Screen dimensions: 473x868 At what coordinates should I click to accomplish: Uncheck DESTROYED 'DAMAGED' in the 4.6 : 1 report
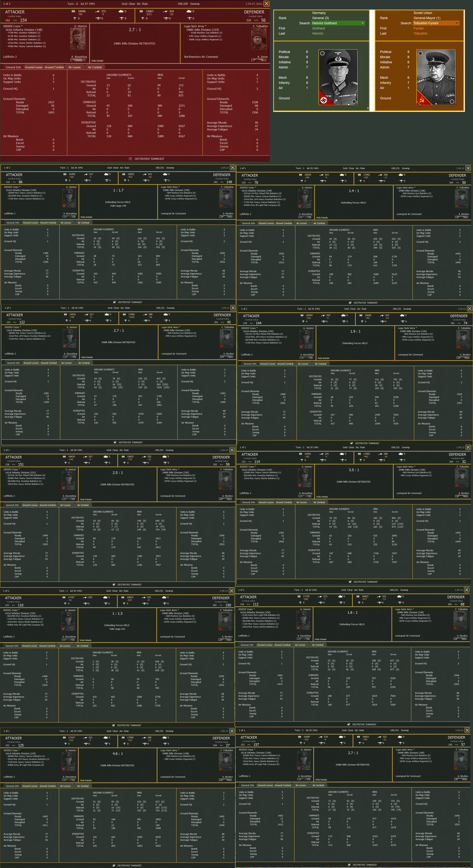click(x=114, y=865)
